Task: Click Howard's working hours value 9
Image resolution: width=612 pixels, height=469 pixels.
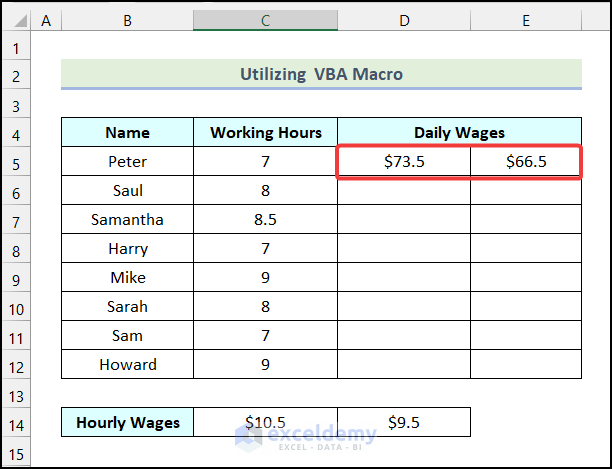Action: point(265,364)
